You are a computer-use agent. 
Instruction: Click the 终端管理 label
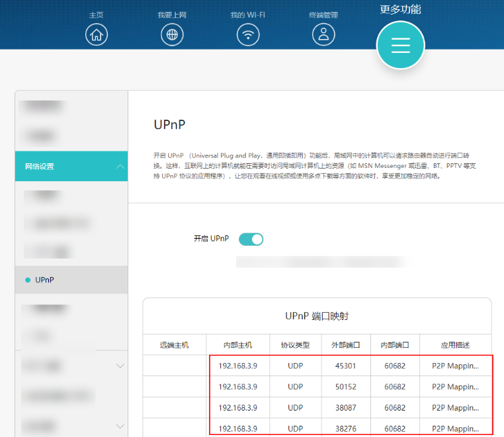[x=323, y=15]
